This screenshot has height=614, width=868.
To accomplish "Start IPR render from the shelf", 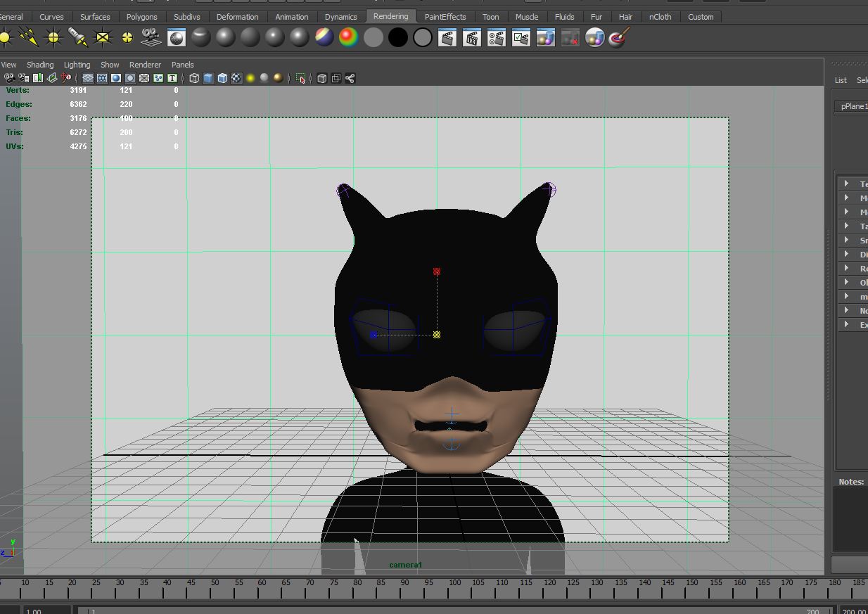I will [x=472, y=37].
